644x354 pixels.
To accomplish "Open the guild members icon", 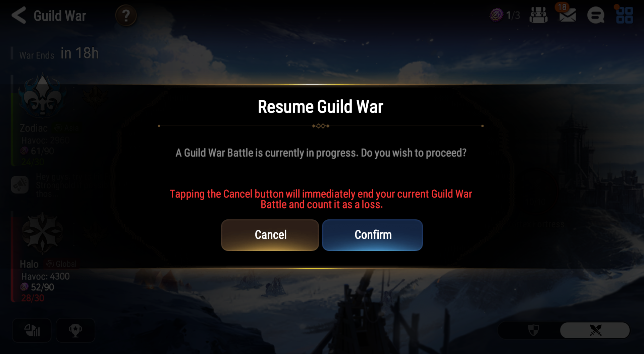I will [538, 15].
